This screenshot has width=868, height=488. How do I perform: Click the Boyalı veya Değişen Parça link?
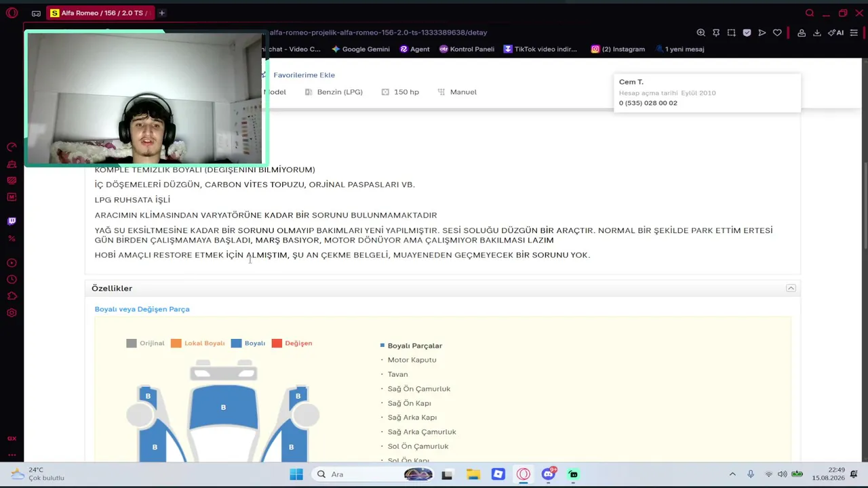tap(142, 309)
